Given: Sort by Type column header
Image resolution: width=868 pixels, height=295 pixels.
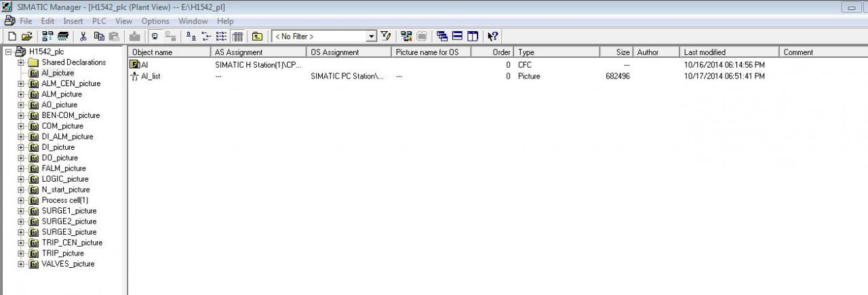Looking at the screenshot, I should tap(557, 52).
